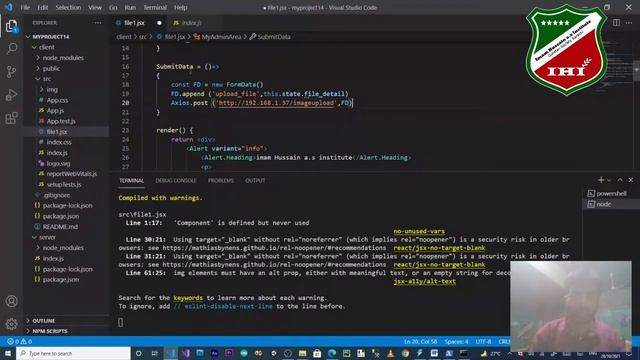Select the file1.jsx editor tab

coord(134,23)
